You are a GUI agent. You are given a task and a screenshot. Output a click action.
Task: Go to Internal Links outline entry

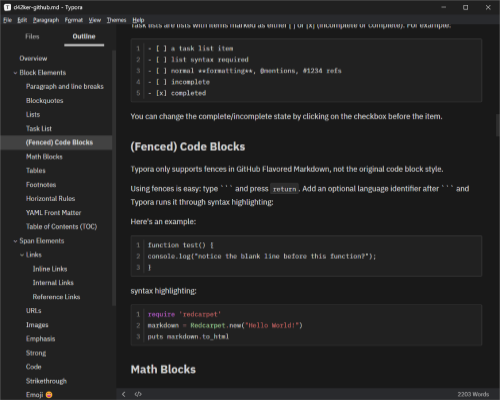pos(53,283)
